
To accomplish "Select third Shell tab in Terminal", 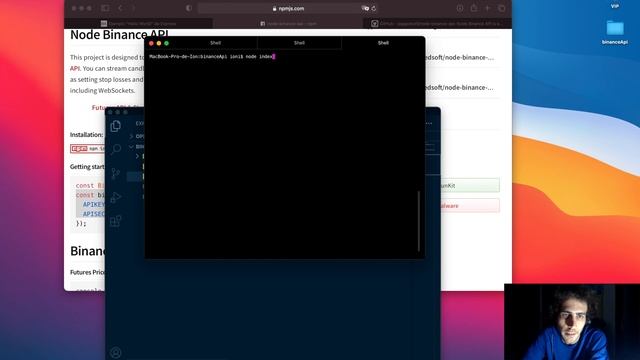I will click(383, 43).
